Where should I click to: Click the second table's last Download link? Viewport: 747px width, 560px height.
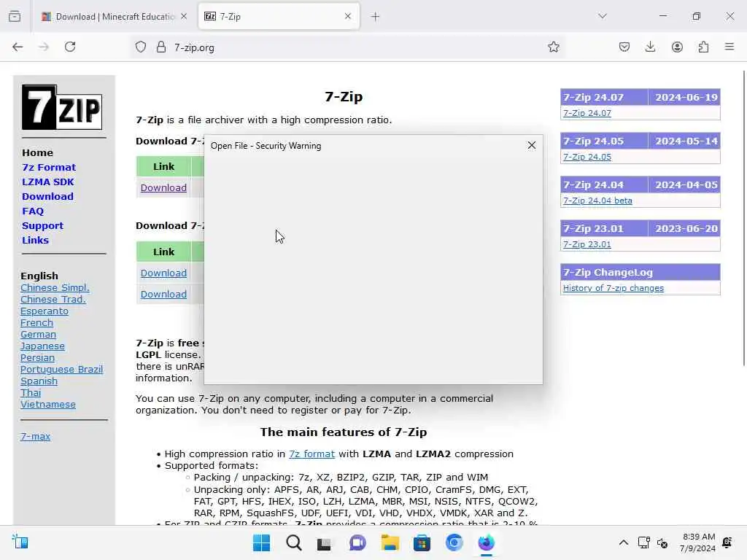[x=163, y=295]
